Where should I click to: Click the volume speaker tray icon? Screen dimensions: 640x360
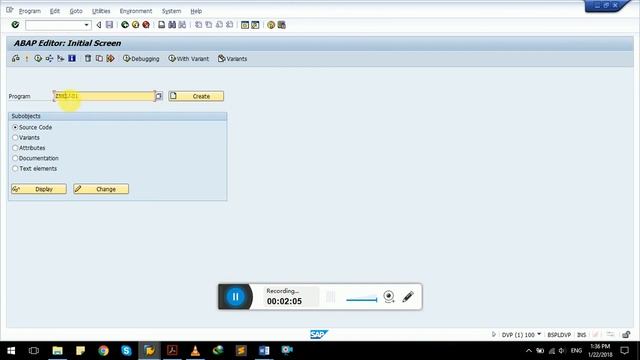(x=562, y=351)
